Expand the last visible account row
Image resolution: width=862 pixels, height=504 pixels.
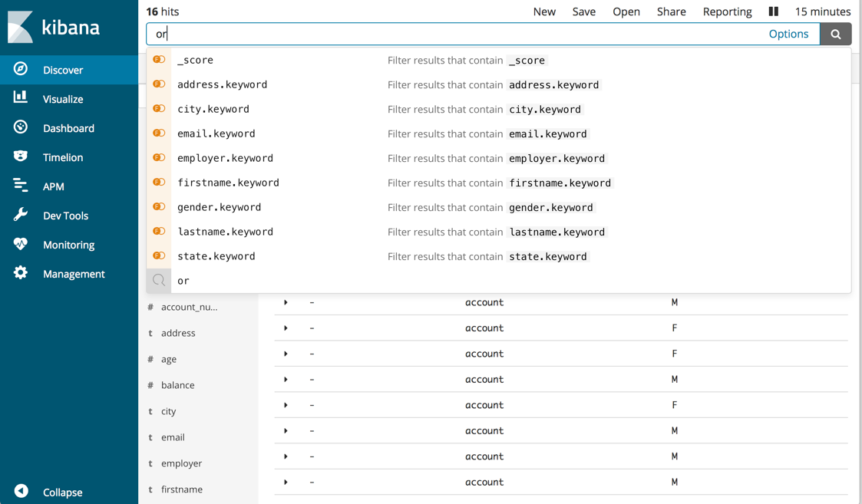coord(286,482)
